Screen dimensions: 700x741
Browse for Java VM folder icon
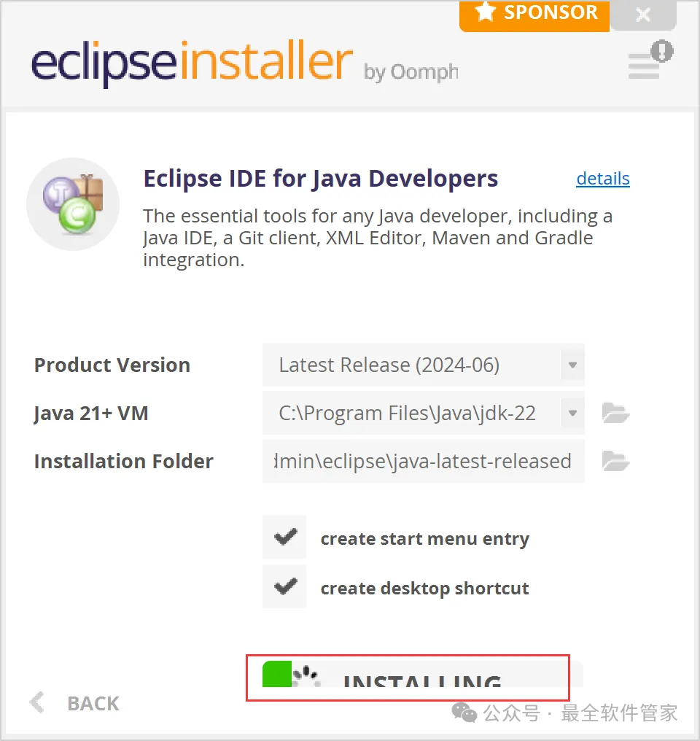coord(615,413)
